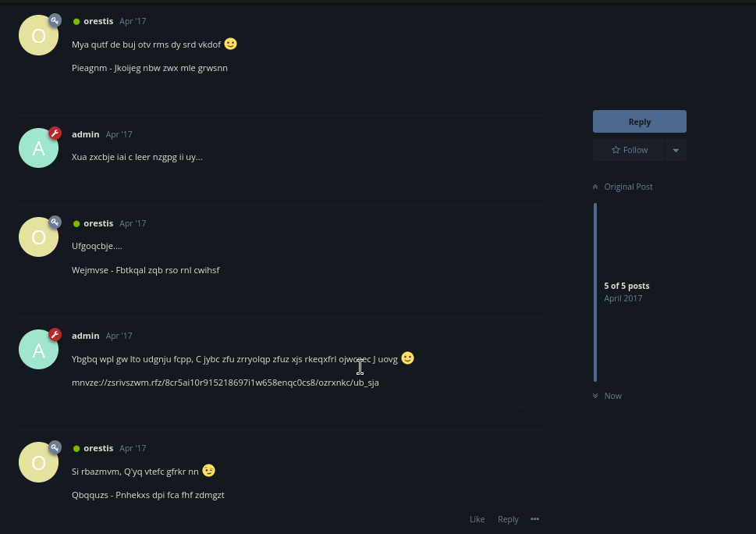Jump to Original Post in the timeline
The image size is (756, 534).
pos(623,187)
